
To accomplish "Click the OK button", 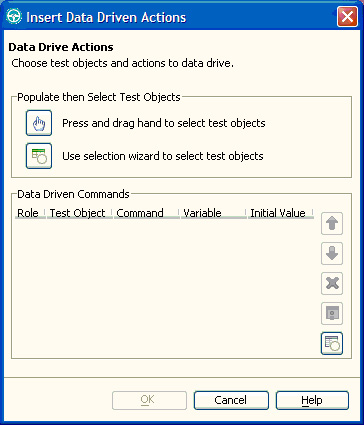I will tap(149, 400).
